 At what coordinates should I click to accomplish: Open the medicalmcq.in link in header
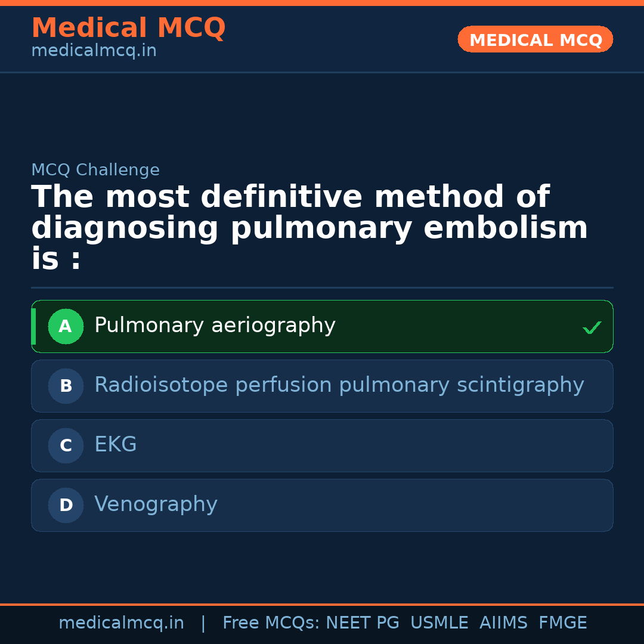[94, 51]
